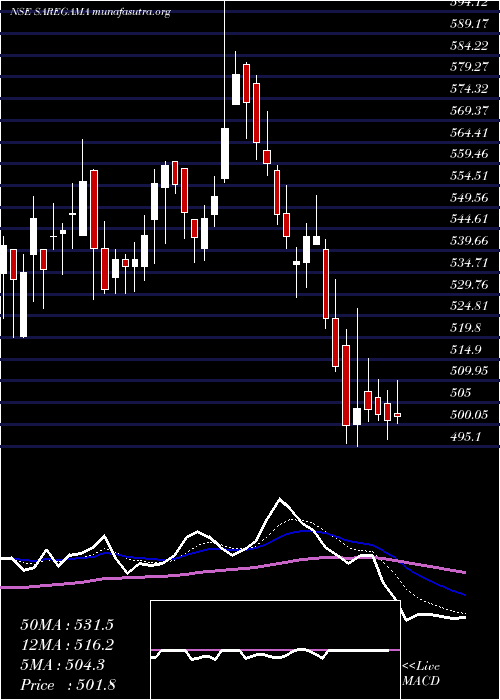Viewport: 500px width, 700px height.
Task: Click the Price : 501.8 readout
Action: click(68, 685)
